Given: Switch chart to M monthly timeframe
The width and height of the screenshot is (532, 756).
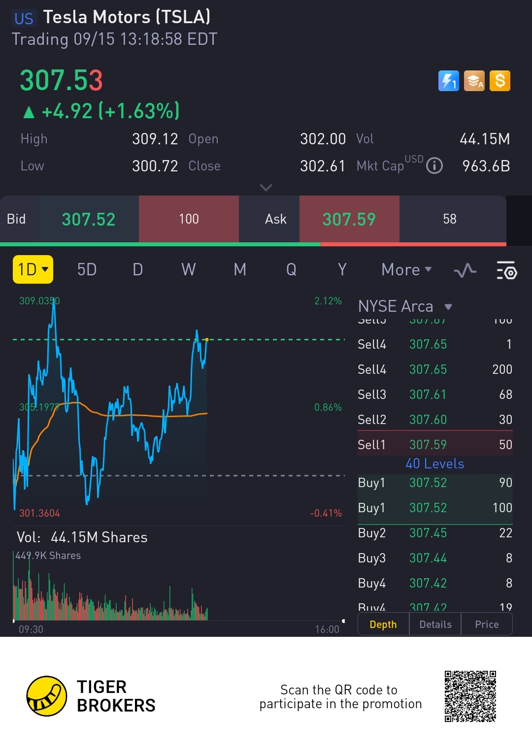Looking at the screenshot, I should click(x=240, y=269).
